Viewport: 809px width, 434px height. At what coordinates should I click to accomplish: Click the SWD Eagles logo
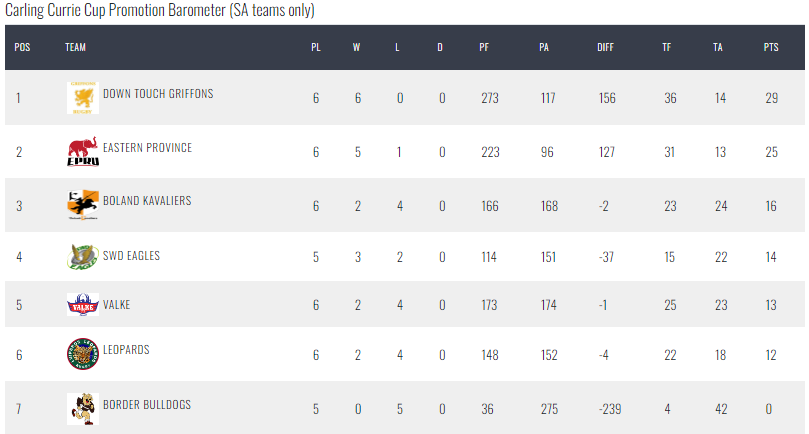click(83, 256)
